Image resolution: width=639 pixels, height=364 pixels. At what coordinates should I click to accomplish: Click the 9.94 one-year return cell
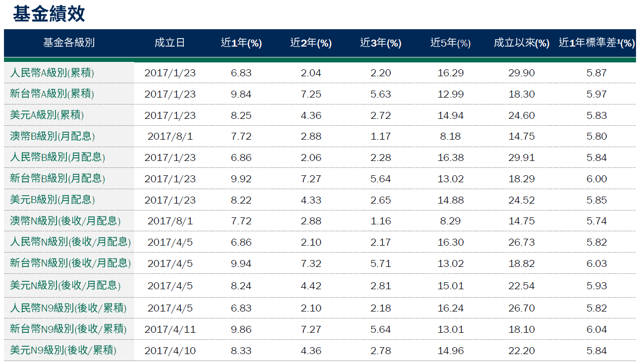point(241,263)
